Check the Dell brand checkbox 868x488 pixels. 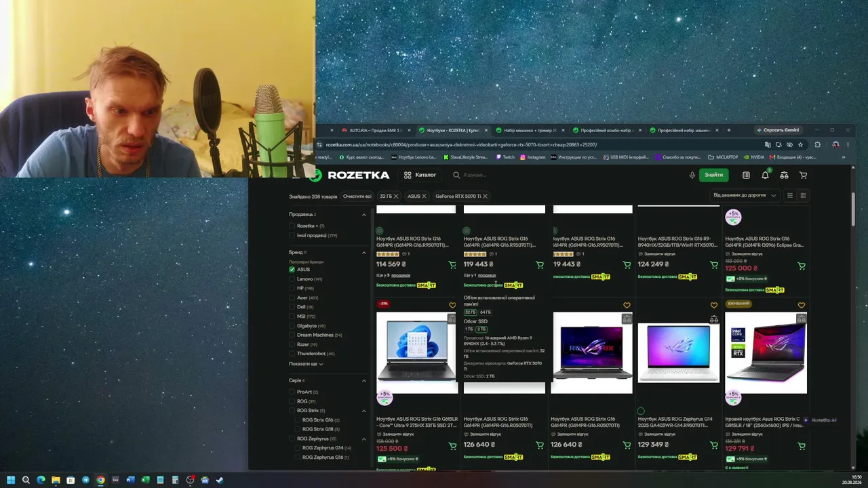pyautogui.click(x=292, y=307)
